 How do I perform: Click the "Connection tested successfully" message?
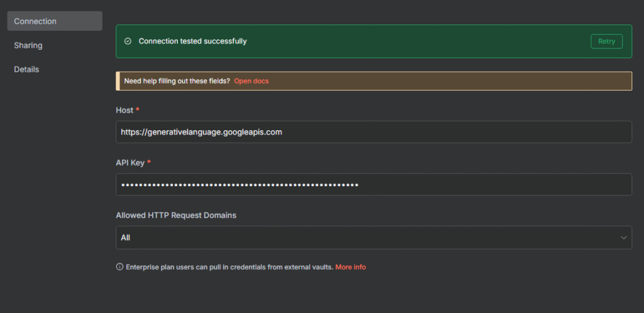pyautogui.click(x=192, y=41)
